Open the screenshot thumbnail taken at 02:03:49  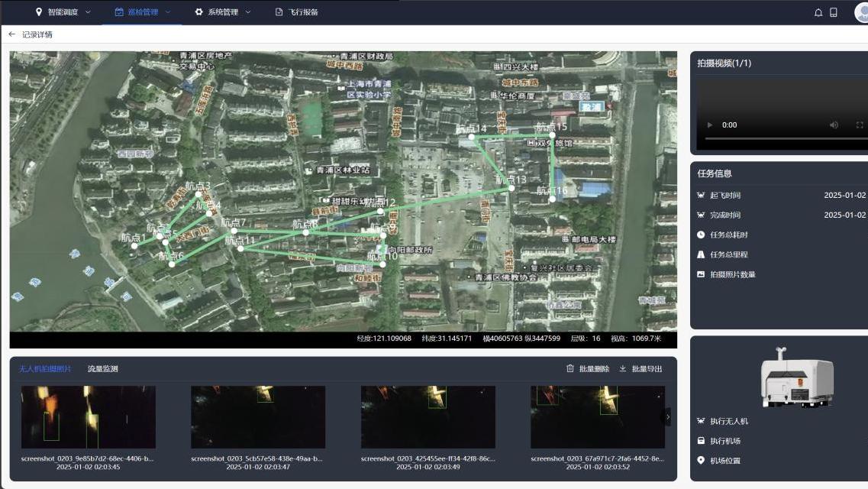[428, 417]
